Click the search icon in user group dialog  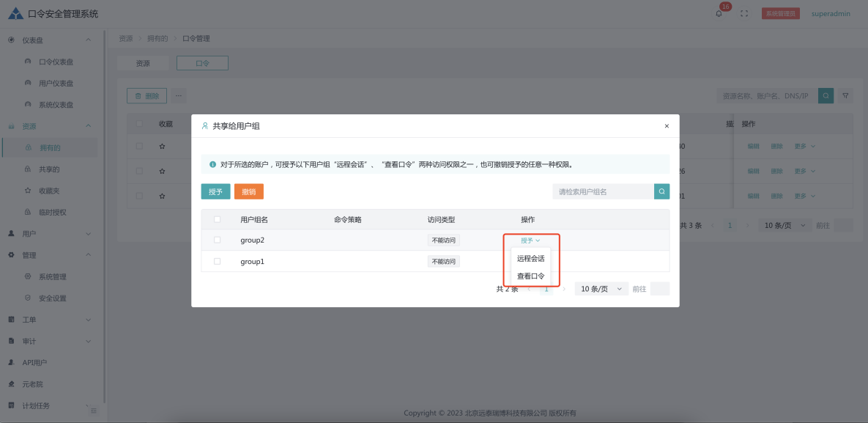pyautogui.click(x=661, y=192)
